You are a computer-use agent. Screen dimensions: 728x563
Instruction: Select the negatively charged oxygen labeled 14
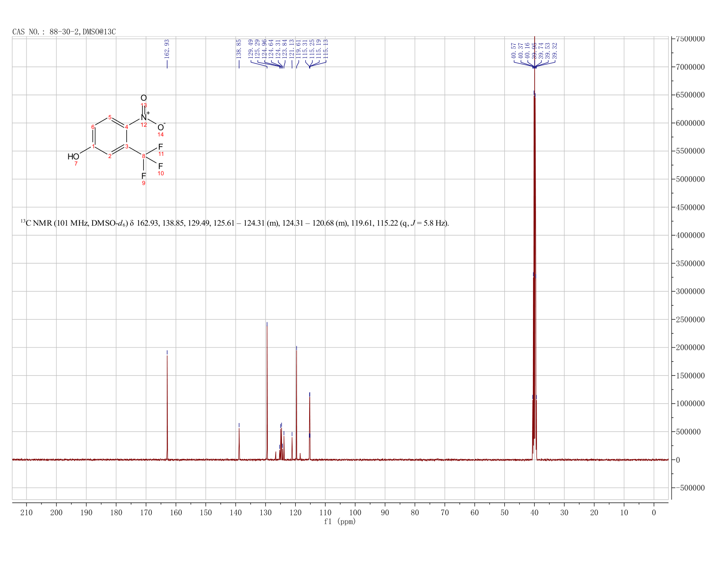[x=161, y=127]
